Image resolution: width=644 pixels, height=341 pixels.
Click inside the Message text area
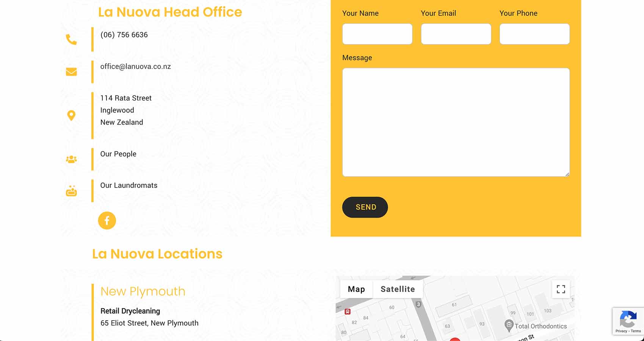point(456,121)
